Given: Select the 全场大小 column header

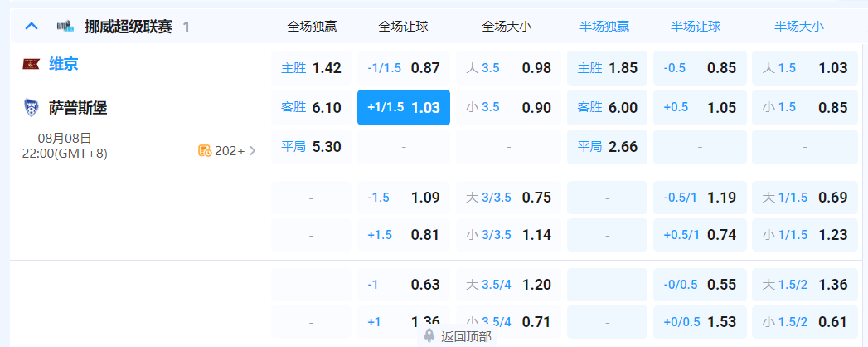Looking at the screenshot, I should click(x=507, y=26).
